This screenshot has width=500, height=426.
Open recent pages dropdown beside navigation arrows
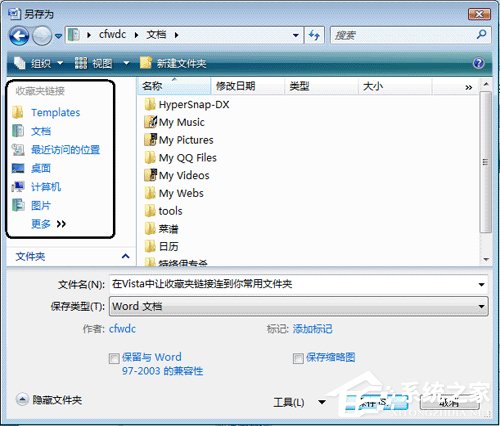click(x=58, y=36)
